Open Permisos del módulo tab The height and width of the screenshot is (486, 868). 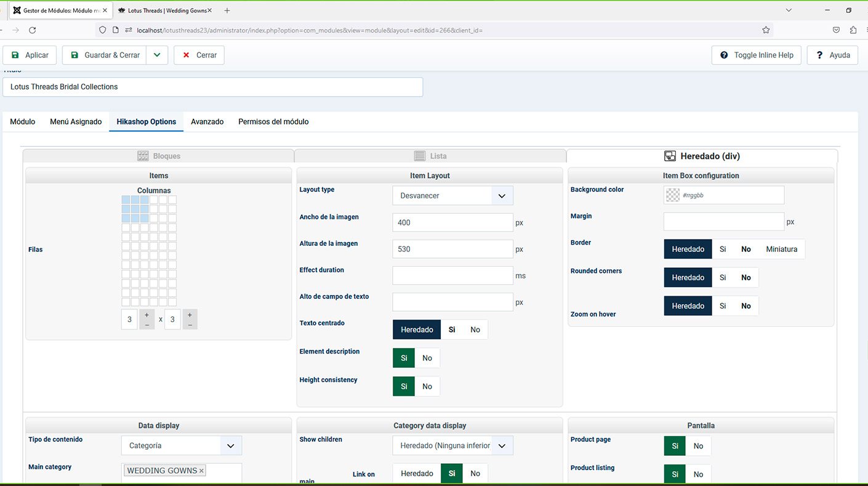coord(273,121)
